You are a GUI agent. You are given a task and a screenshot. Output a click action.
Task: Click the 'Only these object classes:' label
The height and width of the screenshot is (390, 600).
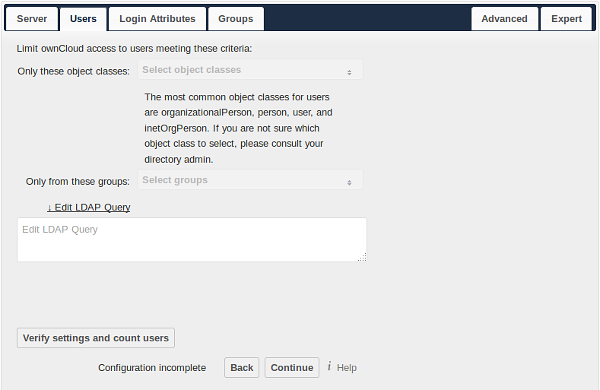click(73, 72)
